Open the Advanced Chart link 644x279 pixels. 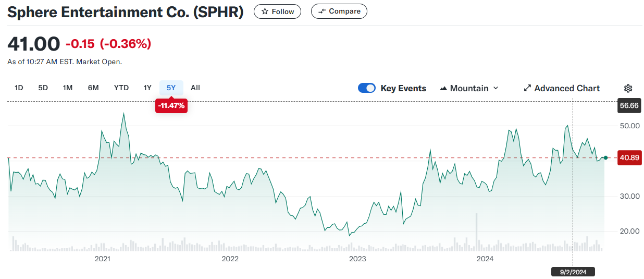562,88
